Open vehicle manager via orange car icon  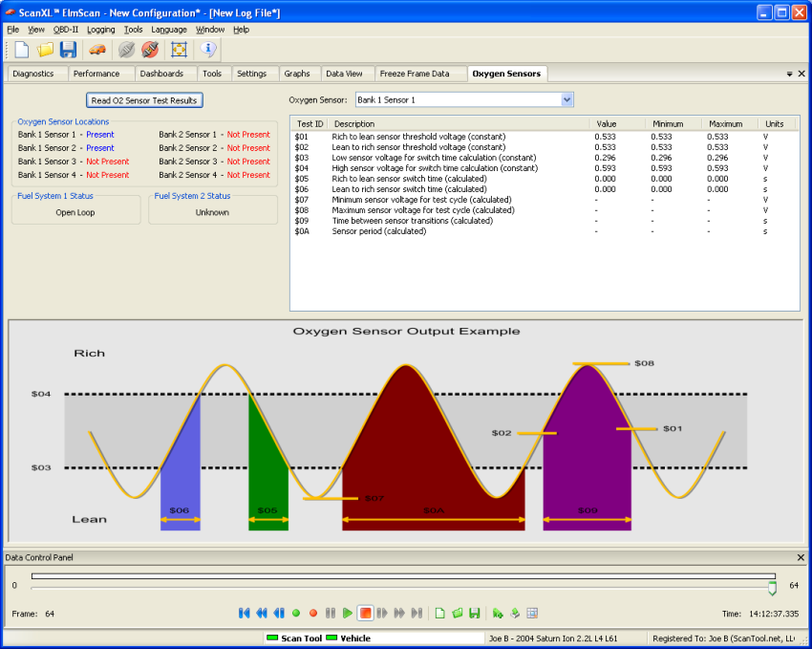click(x=96, y=50)
